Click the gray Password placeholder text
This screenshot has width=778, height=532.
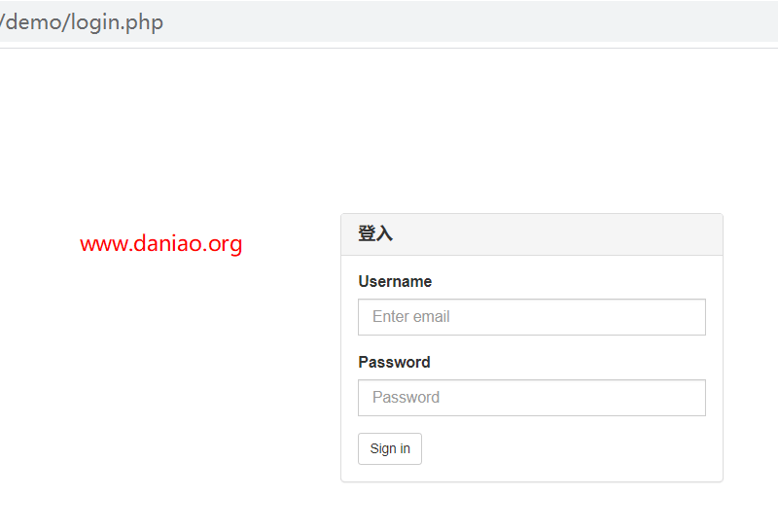click(406, 398)
